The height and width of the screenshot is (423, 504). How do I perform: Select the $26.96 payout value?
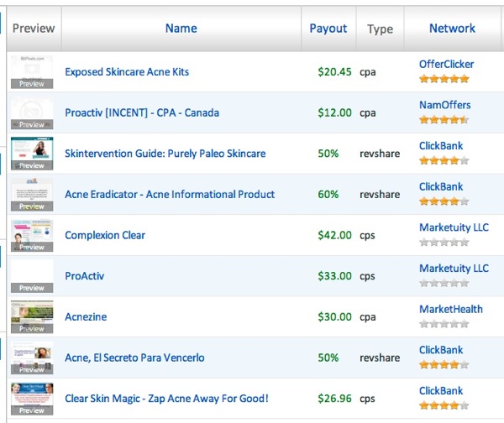pyautogui.click(x=334, y=399)
